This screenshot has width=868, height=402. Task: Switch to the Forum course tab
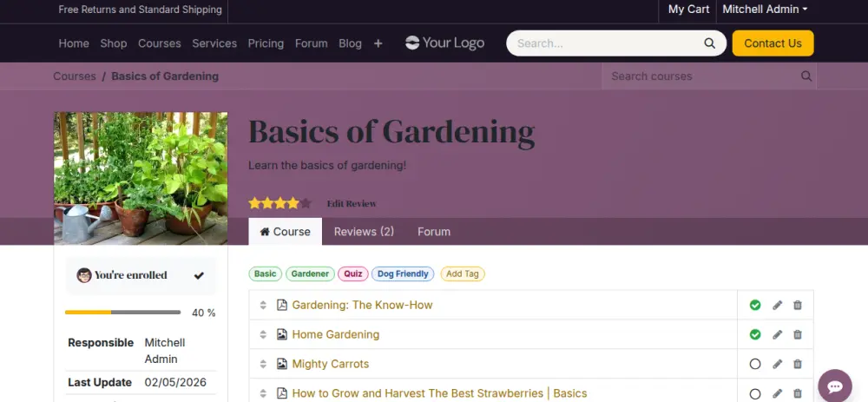[434, 232]
